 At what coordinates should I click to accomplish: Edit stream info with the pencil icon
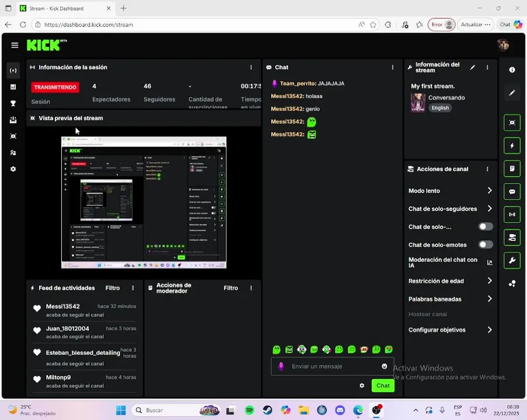point(473,67)
